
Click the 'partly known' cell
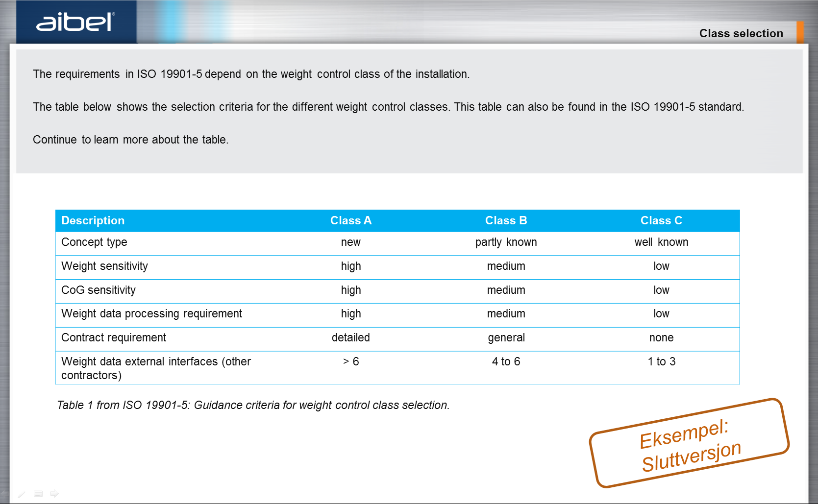(506, 242)
